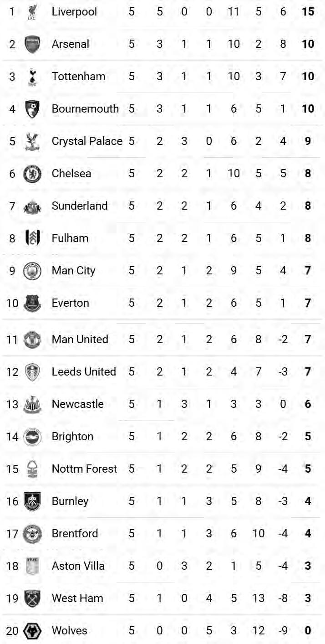Select the Brentford team name
The width and height of the screenshot is (325, 644).
[75, 534]
